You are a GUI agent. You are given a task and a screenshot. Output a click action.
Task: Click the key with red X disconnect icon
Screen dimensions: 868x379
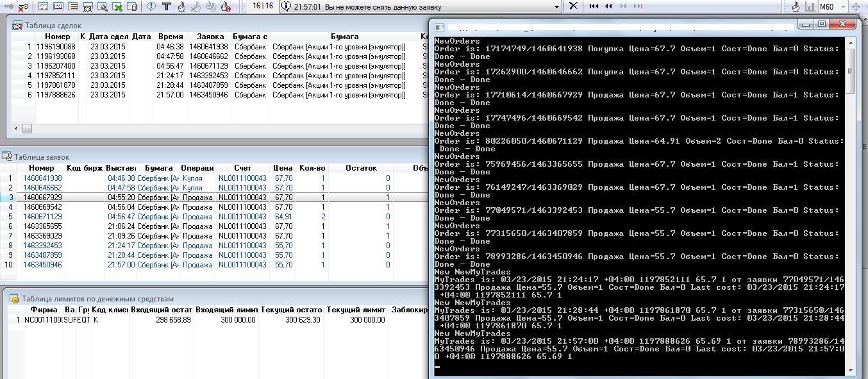22,7
